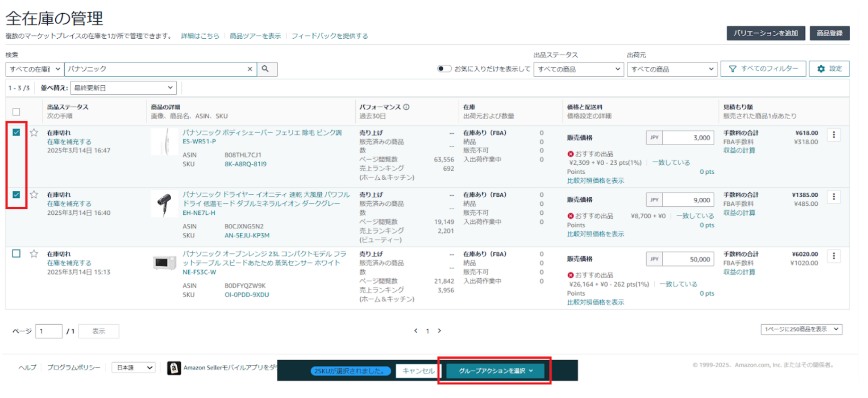Open SKU link AN-5EJU-KP3M
868x398 pixels.
tap(247, 235)
